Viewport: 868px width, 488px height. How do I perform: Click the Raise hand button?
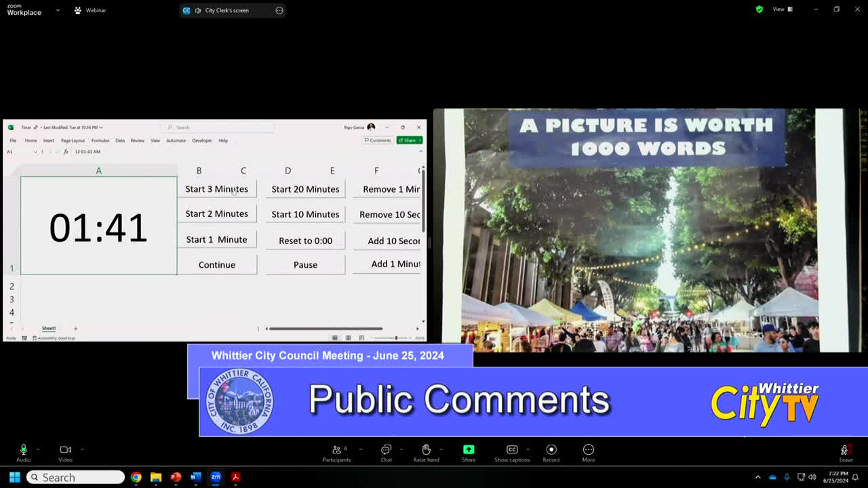[x=426, y=450]
